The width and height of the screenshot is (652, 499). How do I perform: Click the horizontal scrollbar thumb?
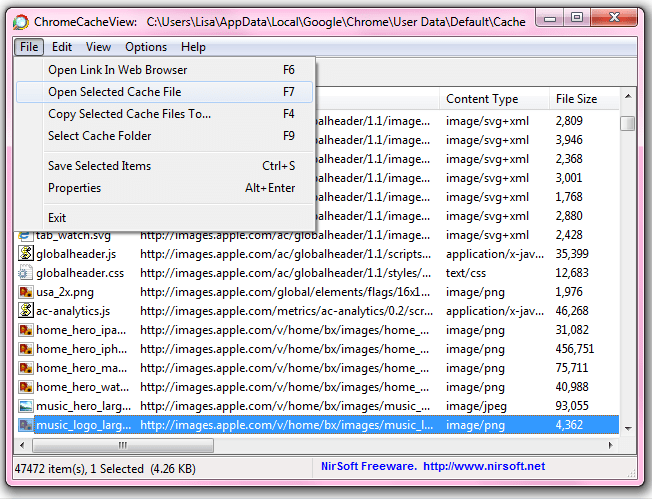tap(123, 445)
